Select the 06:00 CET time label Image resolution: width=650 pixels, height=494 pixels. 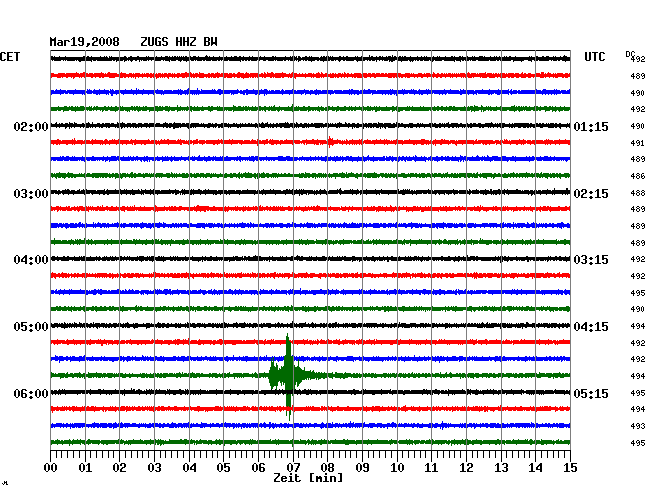click(x=31, y=393)
